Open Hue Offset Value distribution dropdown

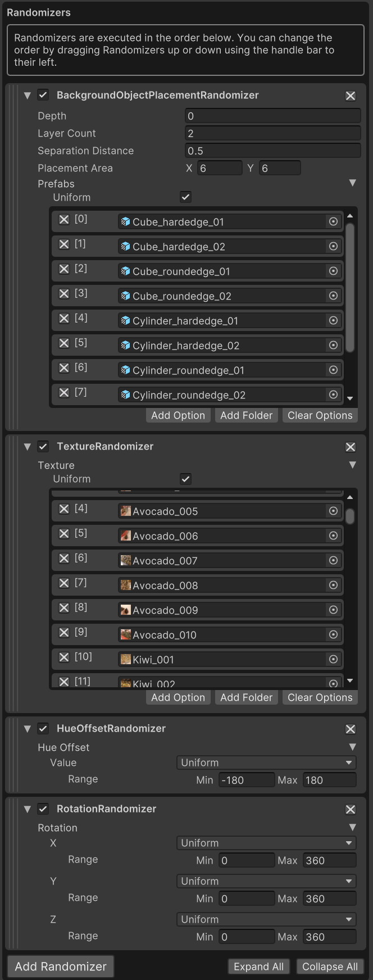click(266, 763)
